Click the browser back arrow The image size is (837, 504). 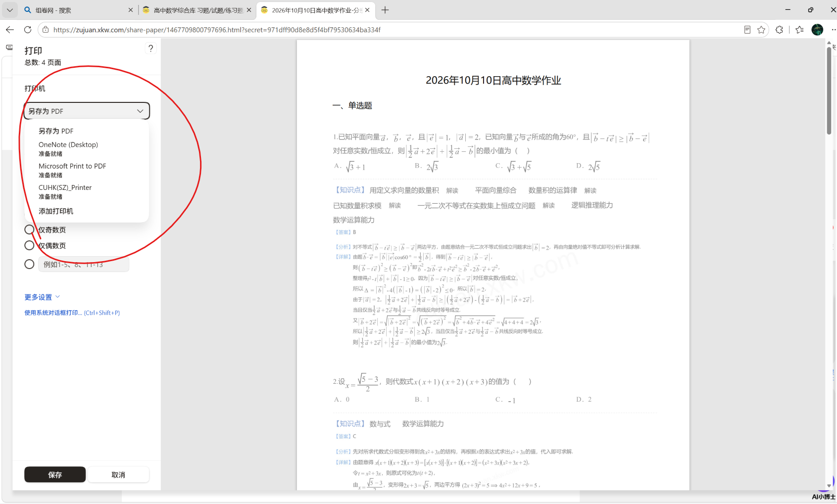10,30
